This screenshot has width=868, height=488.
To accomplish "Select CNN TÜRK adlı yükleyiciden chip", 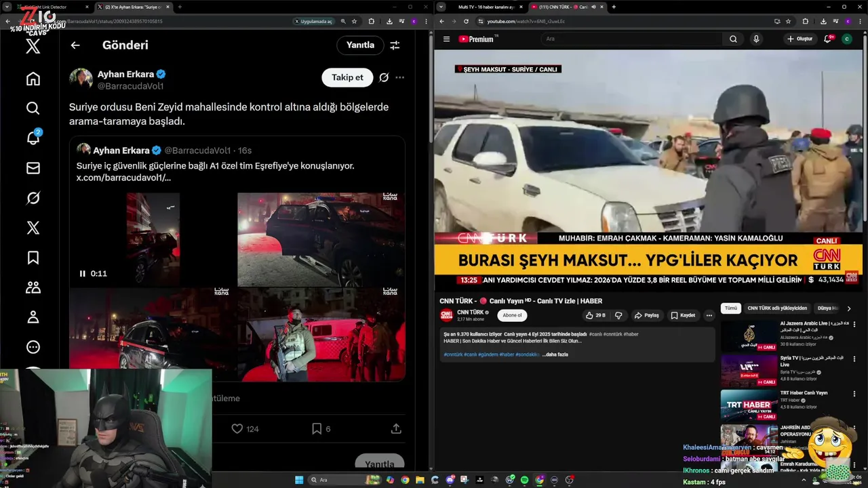I will pos(777,308).
